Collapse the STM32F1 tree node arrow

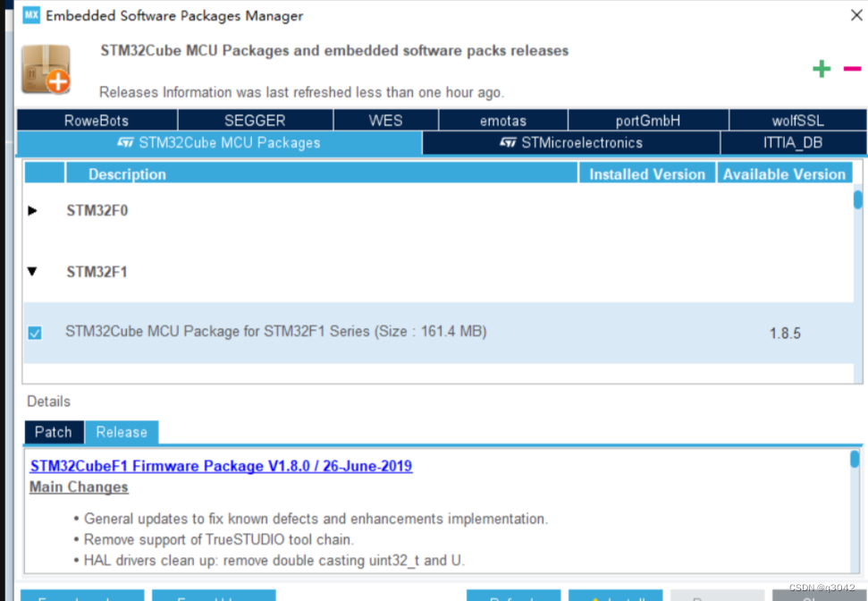tap(32, 271)
